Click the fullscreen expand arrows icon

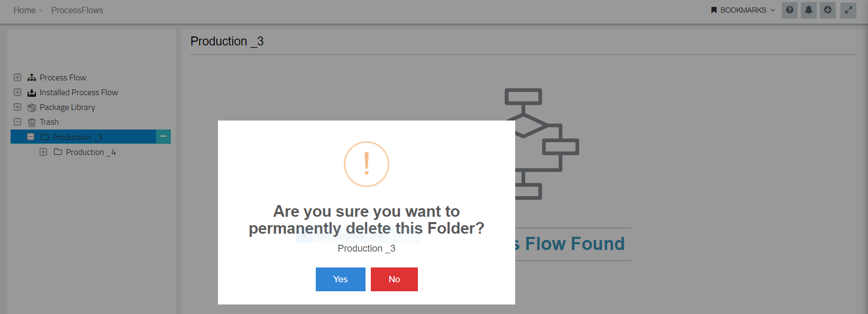(848, 10)
